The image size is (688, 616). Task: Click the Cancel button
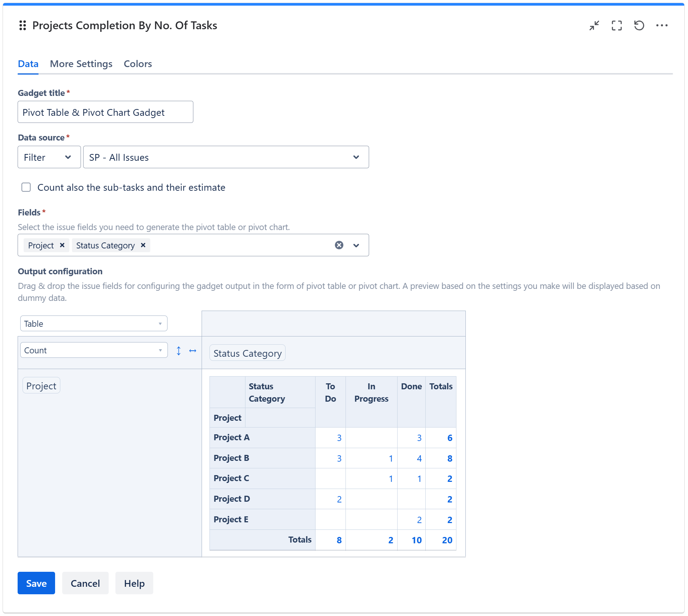point(85,583)
